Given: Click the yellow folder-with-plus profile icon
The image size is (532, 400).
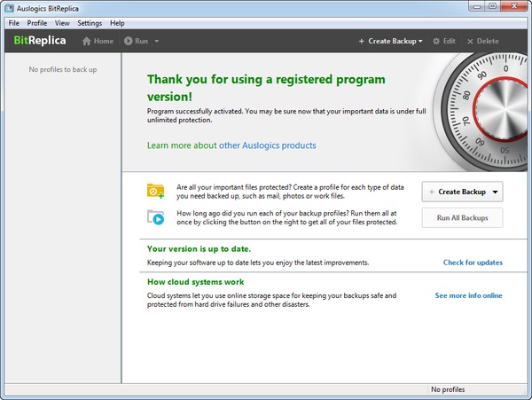Looking at the screenshot, I should pyautogui.click(x=156, y=192).
